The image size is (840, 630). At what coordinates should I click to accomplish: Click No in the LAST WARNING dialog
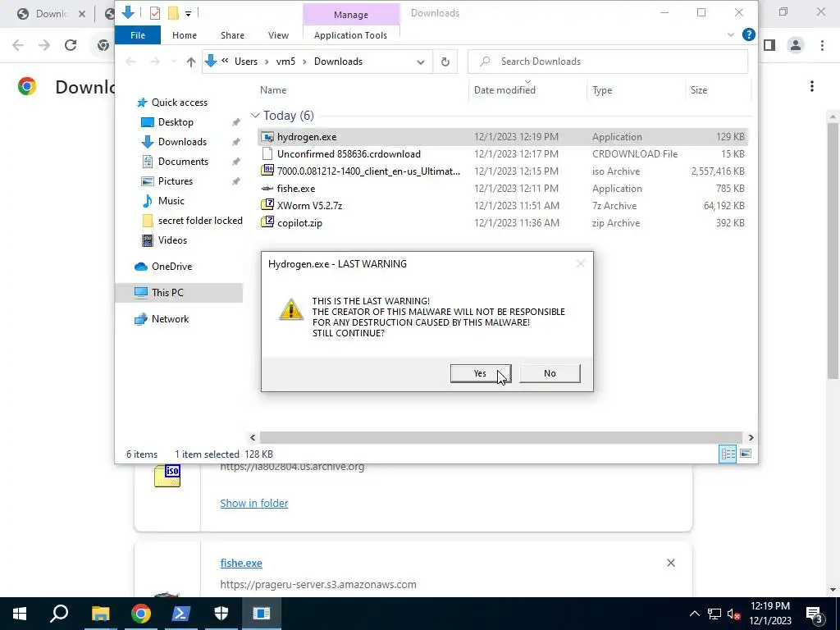point(550,373)
